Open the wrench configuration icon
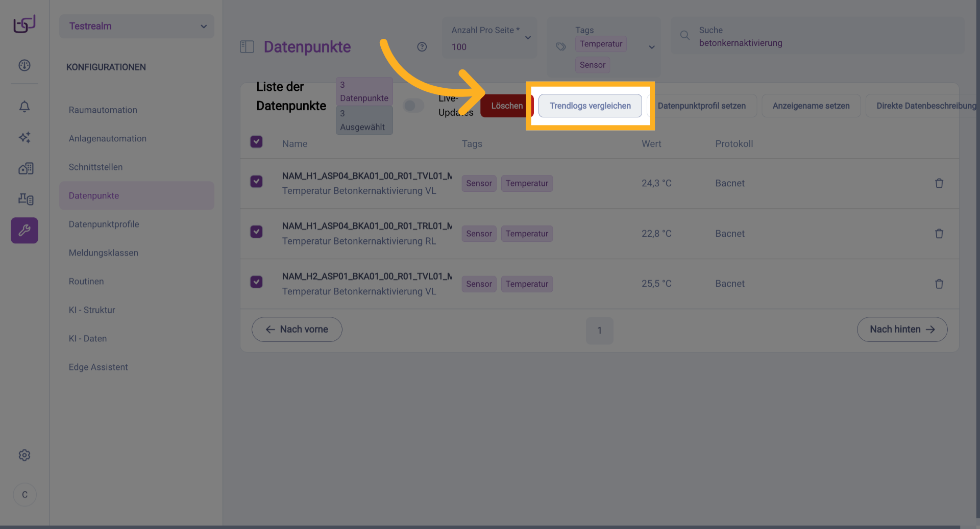 (24, 231)
